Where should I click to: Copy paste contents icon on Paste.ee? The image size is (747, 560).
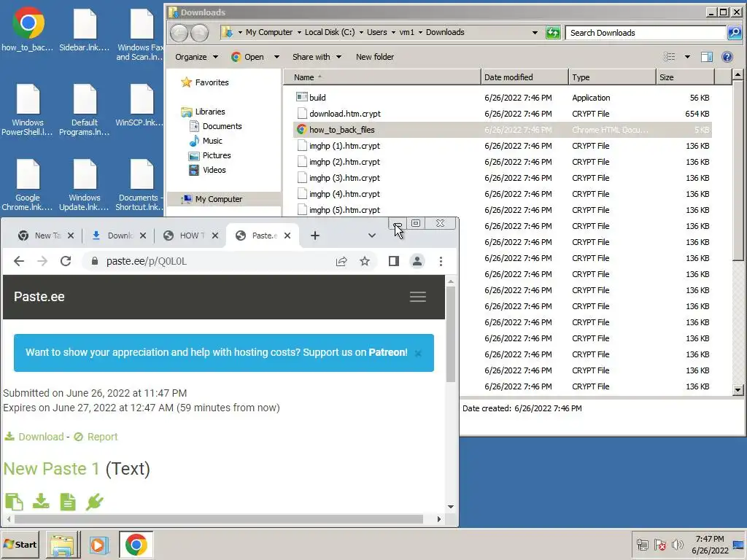point(14,502)
